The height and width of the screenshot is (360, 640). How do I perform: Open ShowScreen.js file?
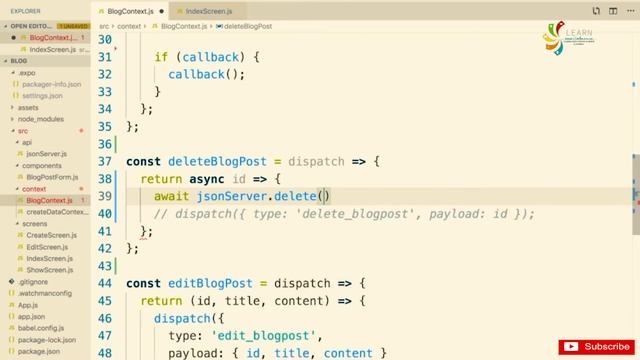pos(49,270)
